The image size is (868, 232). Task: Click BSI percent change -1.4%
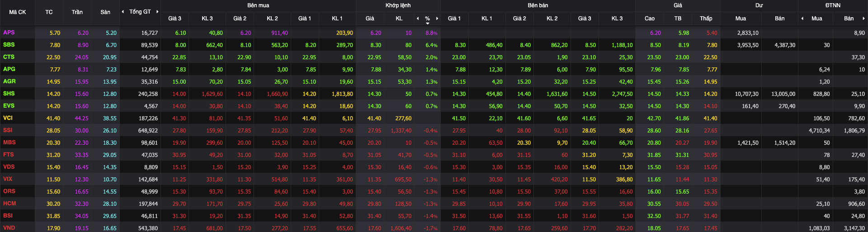(430, 216)
